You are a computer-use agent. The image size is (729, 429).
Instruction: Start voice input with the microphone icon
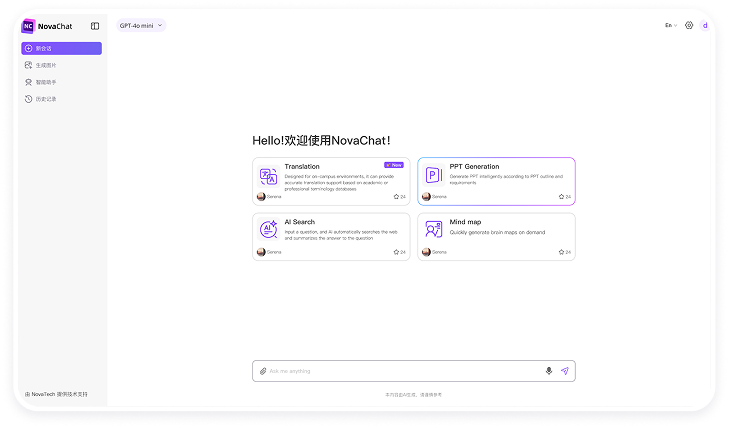tap(549, 371)
